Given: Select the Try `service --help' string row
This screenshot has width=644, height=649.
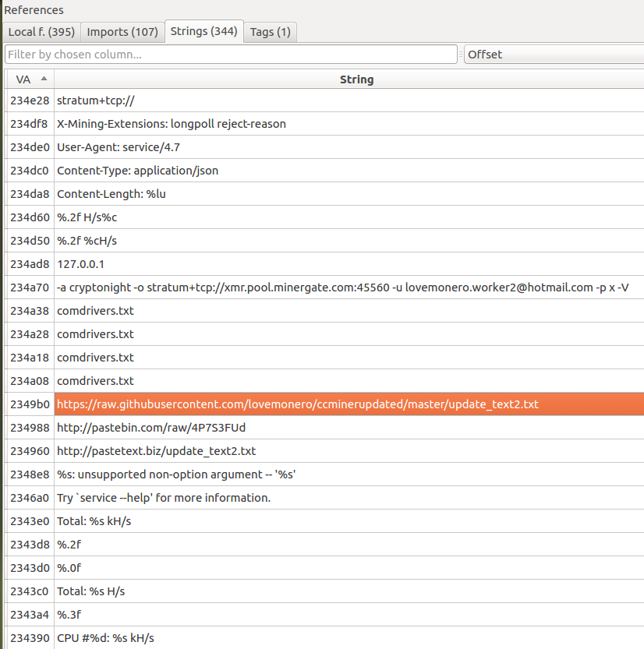Looking at the screenshot, I should 164,498.
